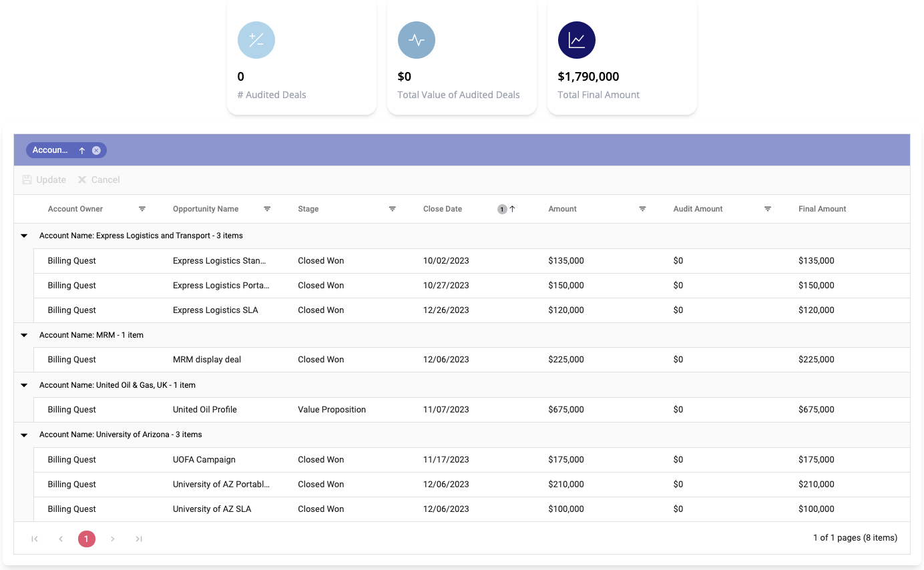Open the Opportunity Name column filter icon
The height and width of the screenshot is (570, 924).
click(267, 209)
